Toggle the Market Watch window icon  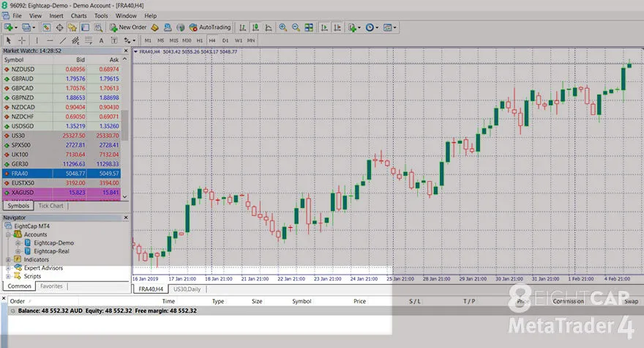46,28
